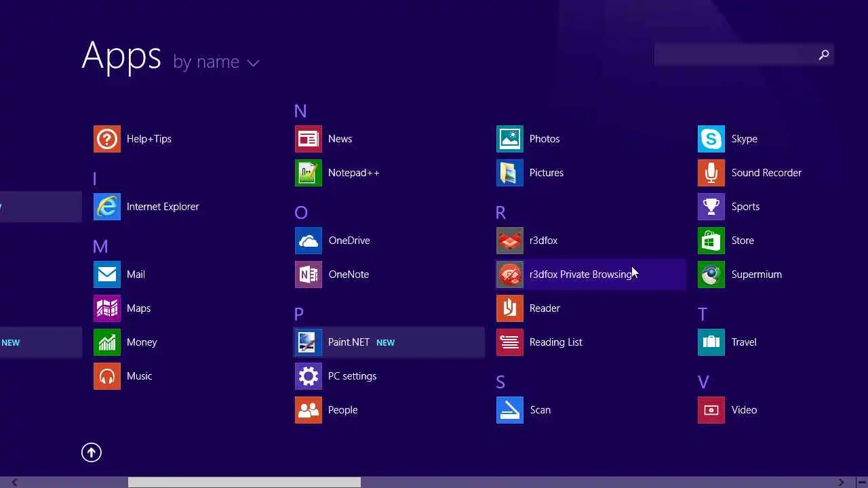Open the Scan app icon
This screenshot has width=868, height=488.
(510, 410)
